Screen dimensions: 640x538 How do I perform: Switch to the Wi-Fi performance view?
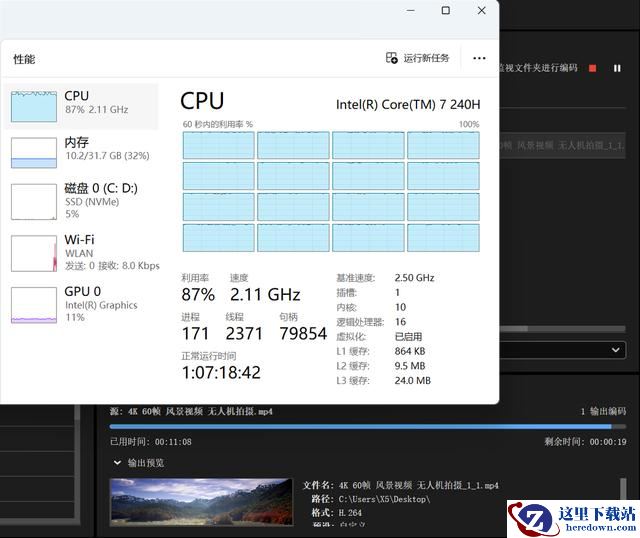pos(81,252)
